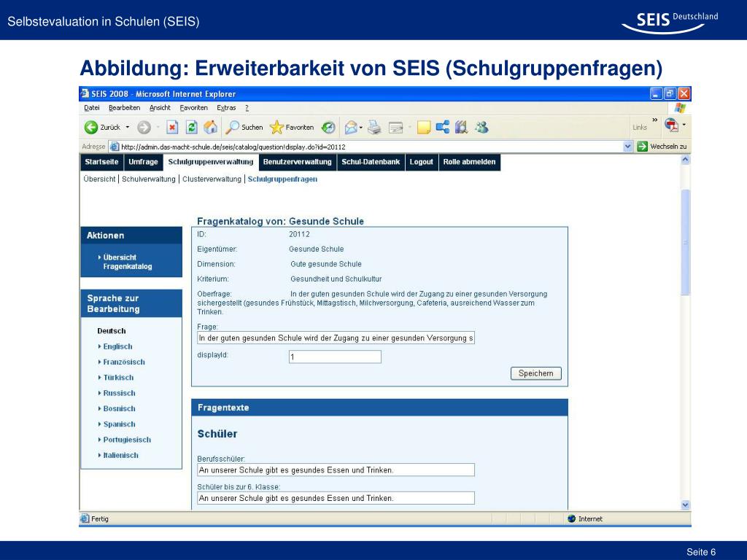Screen dimensions: 747x560
Task: Expand the address bar URL dropdown
Action: point(628,147)
